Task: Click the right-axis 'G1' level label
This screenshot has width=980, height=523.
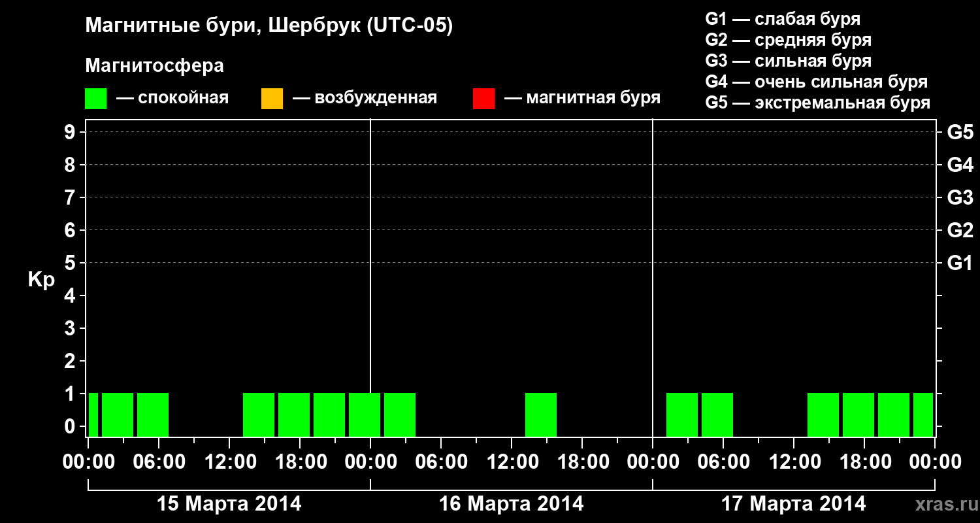Action: [960, 263]
